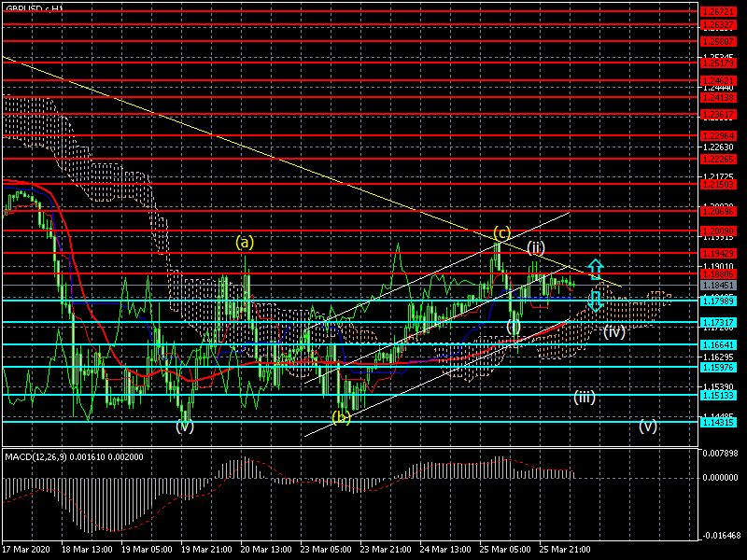This screenshot has height=560, width=747.
Task: Click the yellow (c) wave label
Action: (x=501, y=232)
